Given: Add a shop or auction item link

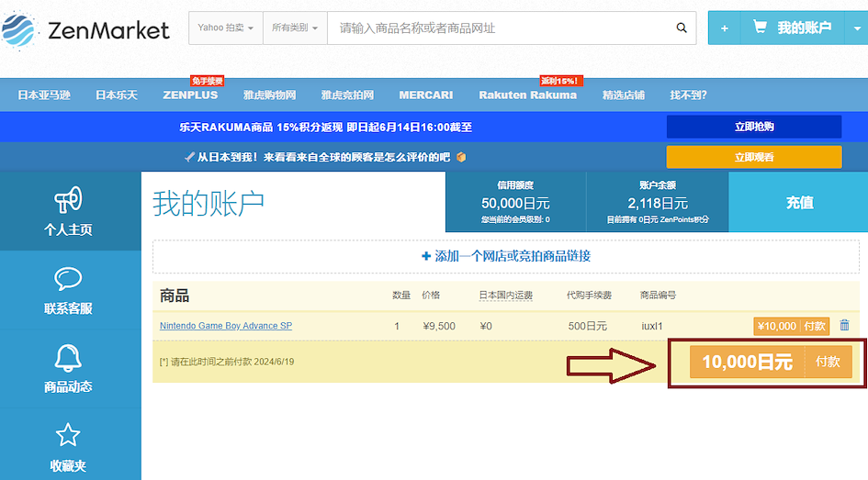Looking at the screenshot, I should click(x=506, y=256).
